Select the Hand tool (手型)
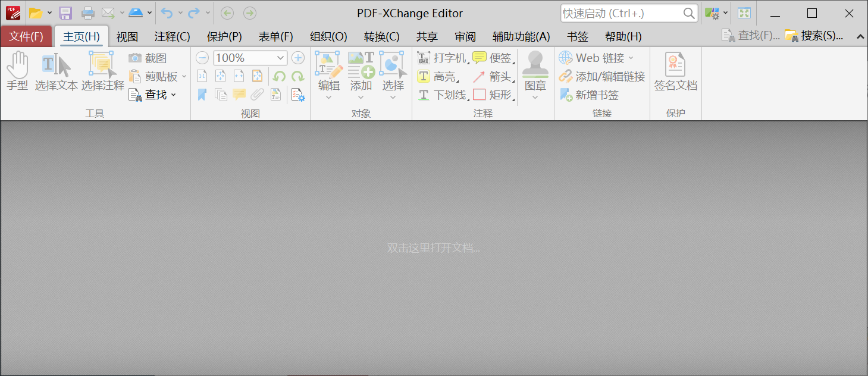 pyautogui.click(x=17, y=71)
